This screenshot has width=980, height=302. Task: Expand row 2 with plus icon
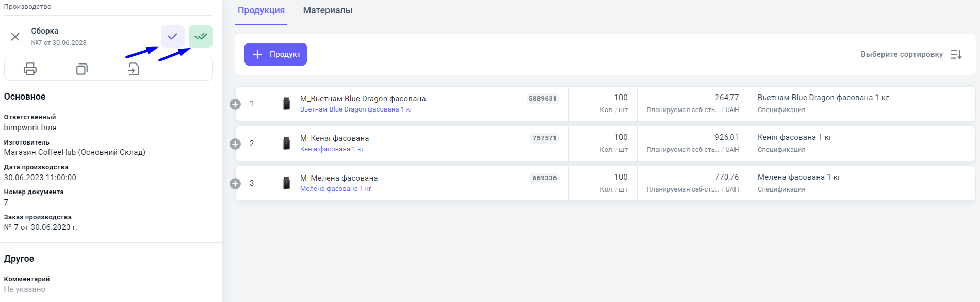(235, 144)
